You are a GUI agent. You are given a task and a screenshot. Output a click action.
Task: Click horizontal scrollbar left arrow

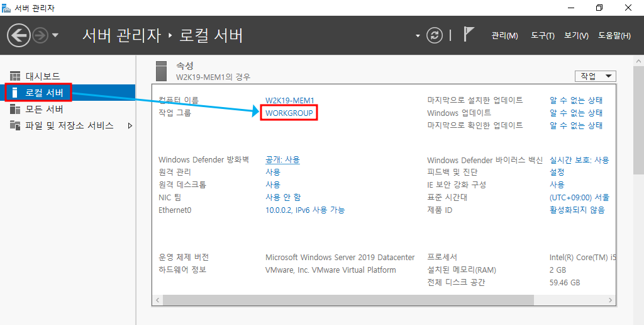coord(157,300)
